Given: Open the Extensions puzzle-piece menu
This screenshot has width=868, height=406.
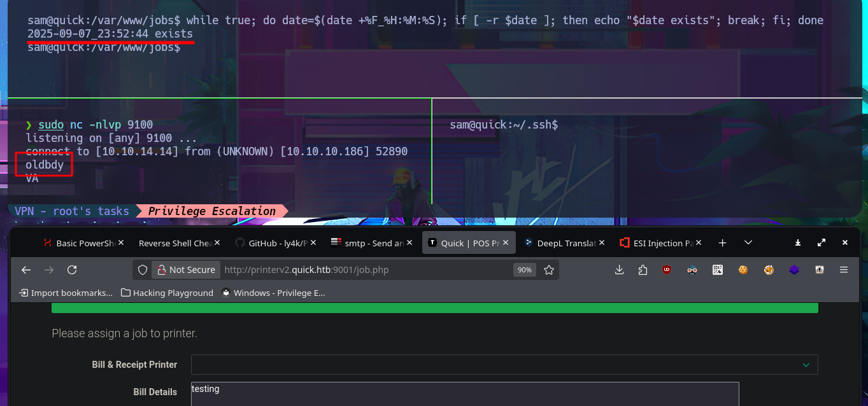Looking at the screenshot, I should 643,270.
